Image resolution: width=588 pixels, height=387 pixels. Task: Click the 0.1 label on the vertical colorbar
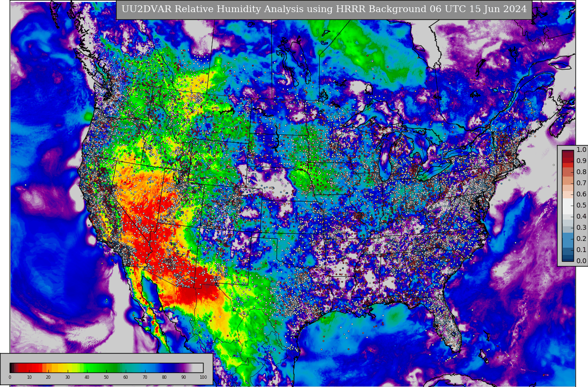581,250
